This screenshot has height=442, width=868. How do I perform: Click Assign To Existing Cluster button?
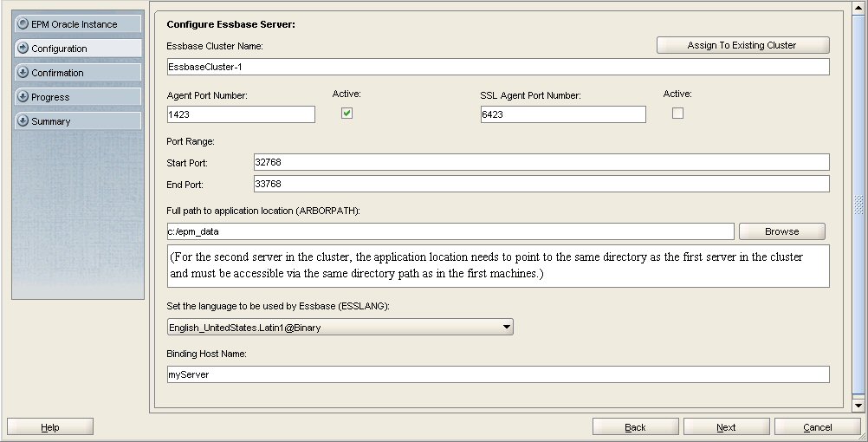(x=742, y=45)
